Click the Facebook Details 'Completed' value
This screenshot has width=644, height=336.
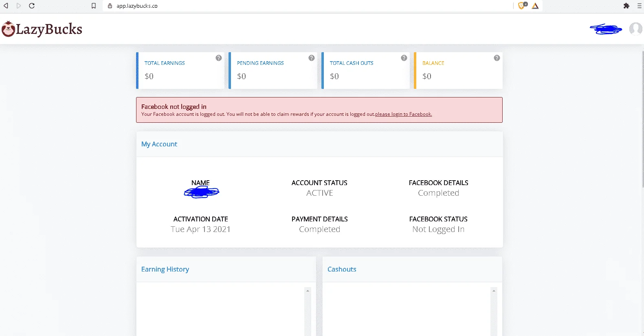tap(438, 193)
